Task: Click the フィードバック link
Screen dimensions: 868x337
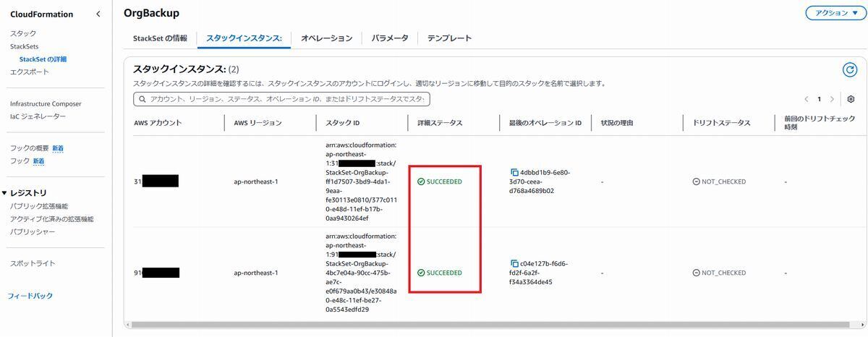Action: [x=30, y=296]
